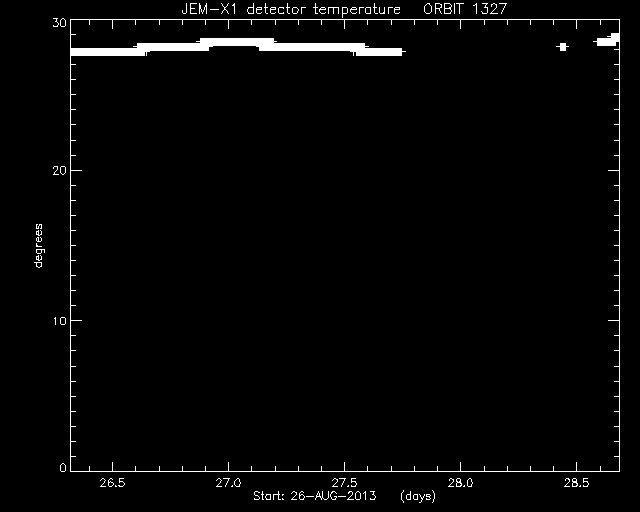Click the data segment ending near 27.7 days
The image size is (640, 512).
[x=379, y=52]
